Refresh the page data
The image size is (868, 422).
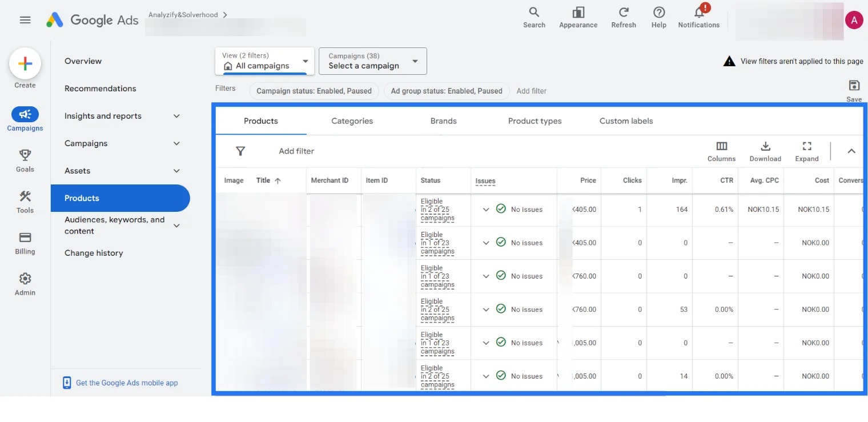(624, 18)
